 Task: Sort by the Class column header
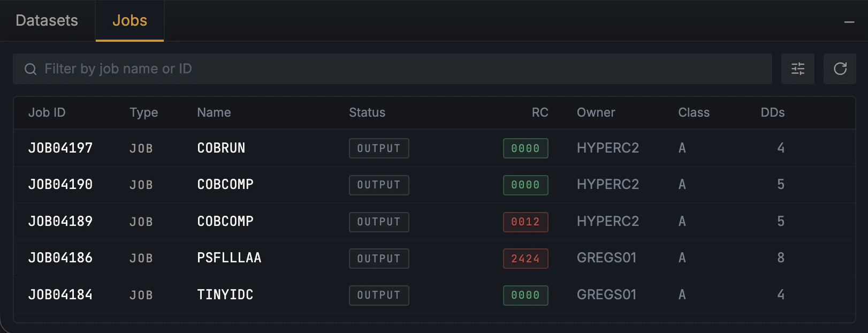tap(694, 112)
